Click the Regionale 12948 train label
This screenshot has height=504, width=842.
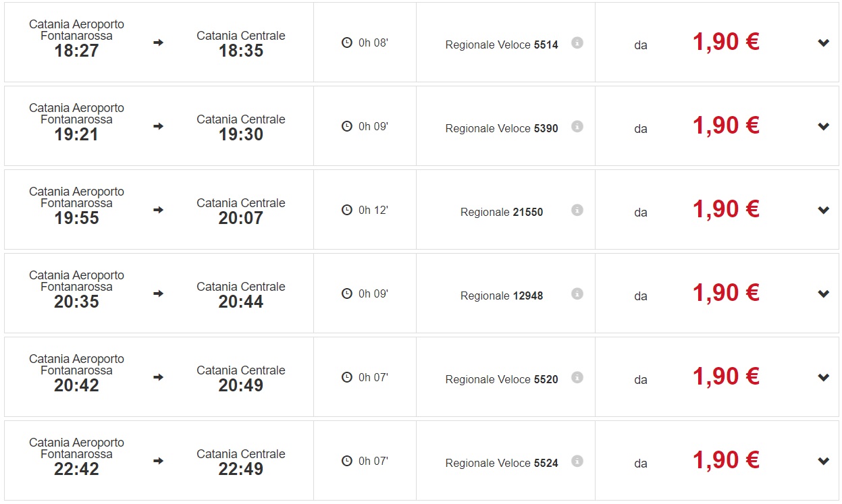(x=502, y=296)
